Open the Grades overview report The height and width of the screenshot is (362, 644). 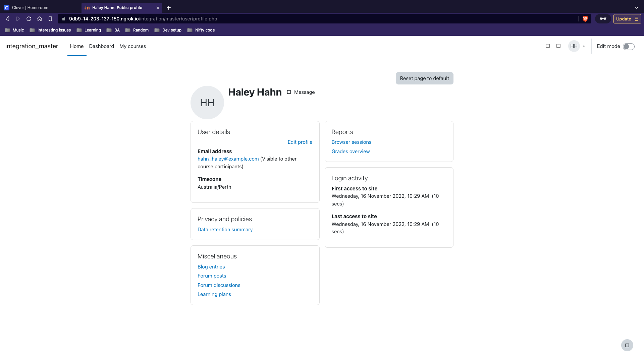(351, 152)
